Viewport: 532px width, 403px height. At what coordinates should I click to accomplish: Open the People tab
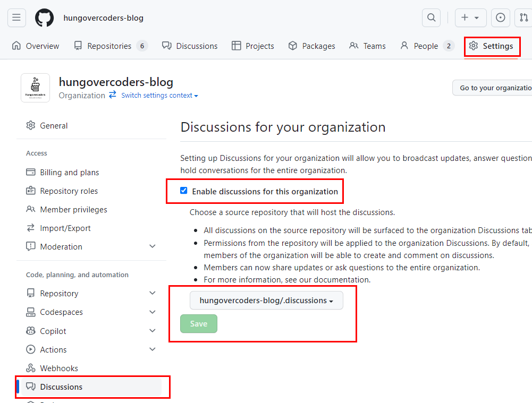click(427, 46)
